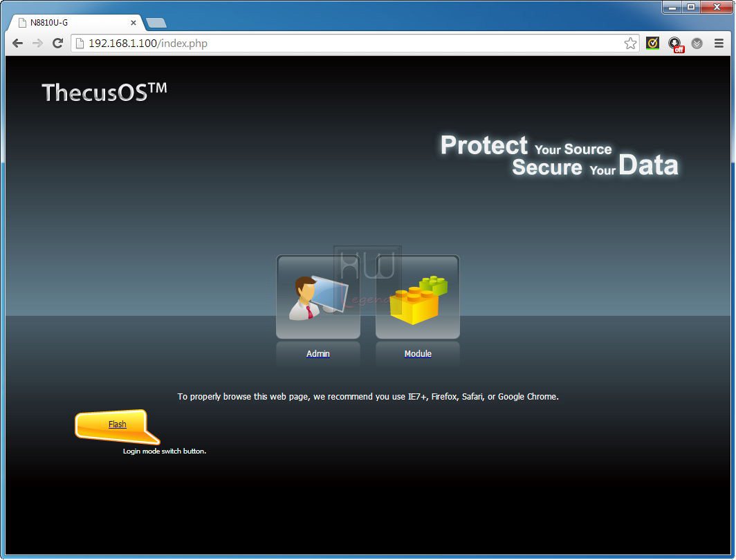The width and height of the screenshot is (736, 560).
Task: Open a new tab button
Action: point(156,23)
